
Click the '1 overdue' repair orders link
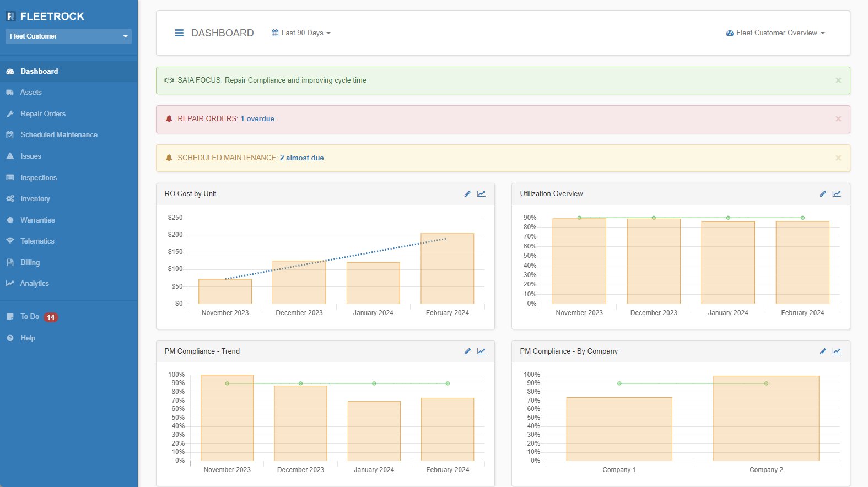(x=257, y=119)
